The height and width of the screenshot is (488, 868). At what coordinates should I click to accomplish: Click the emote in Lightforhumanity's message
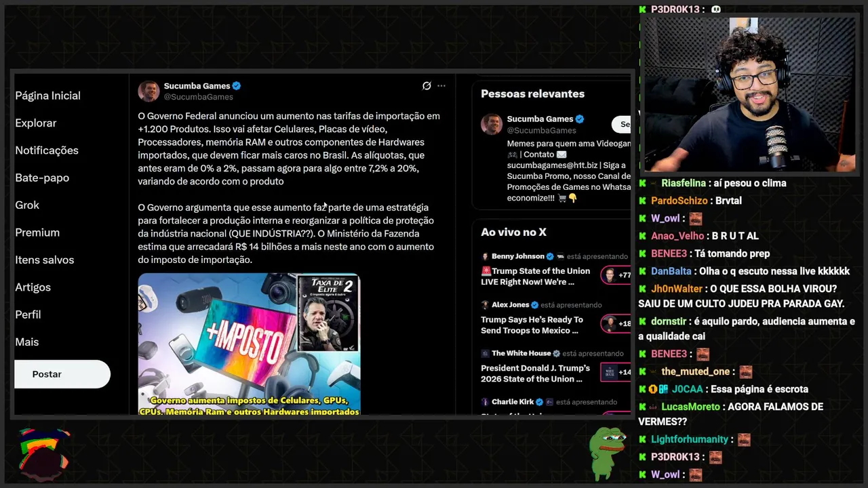(744, 439)
